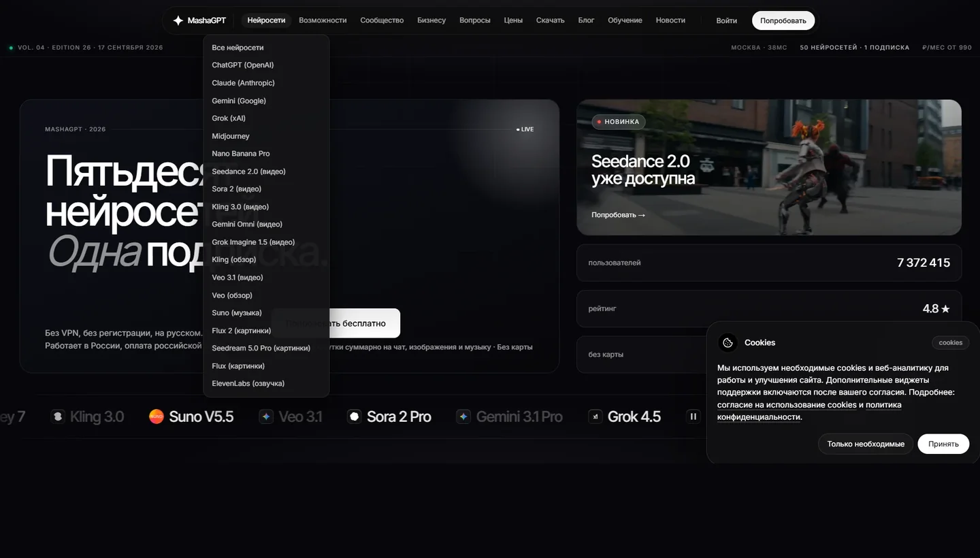Open Grok Imagine 1.5 (видео) entry

(266, 242)
